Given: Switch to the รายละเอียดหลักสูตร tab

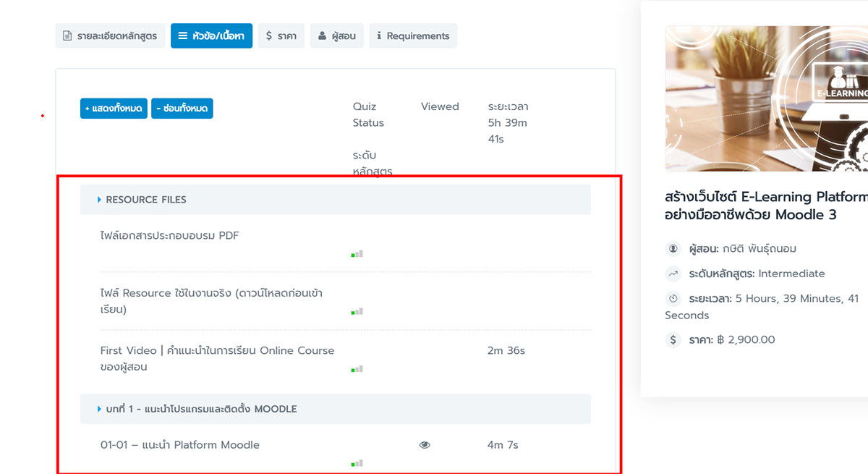Looking at the screenshot, I should point(110,35).
